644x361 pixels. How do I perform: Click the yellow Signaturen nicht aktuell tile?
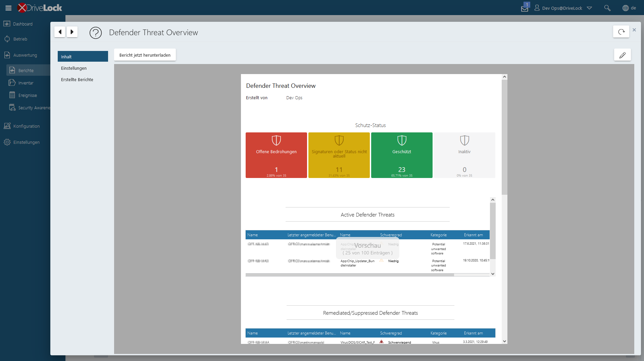[339, 155]
